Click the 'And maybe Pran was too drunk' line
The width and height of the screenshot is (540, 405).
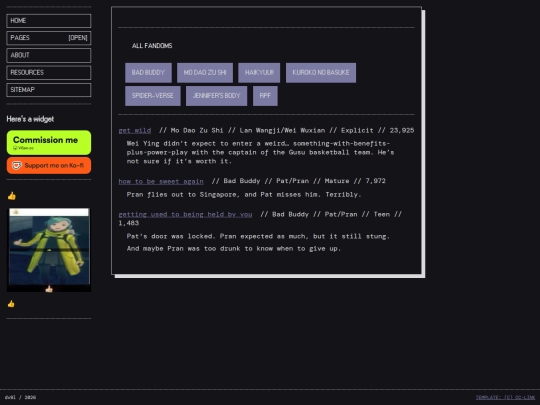pos(233,249)
